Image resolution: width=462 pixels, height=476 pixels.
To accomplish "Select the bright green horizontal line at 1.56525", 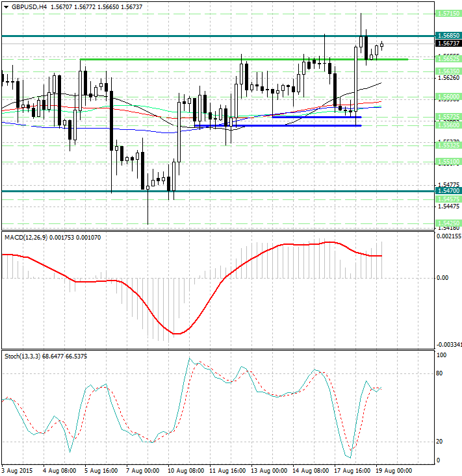I will click(195, 59).
